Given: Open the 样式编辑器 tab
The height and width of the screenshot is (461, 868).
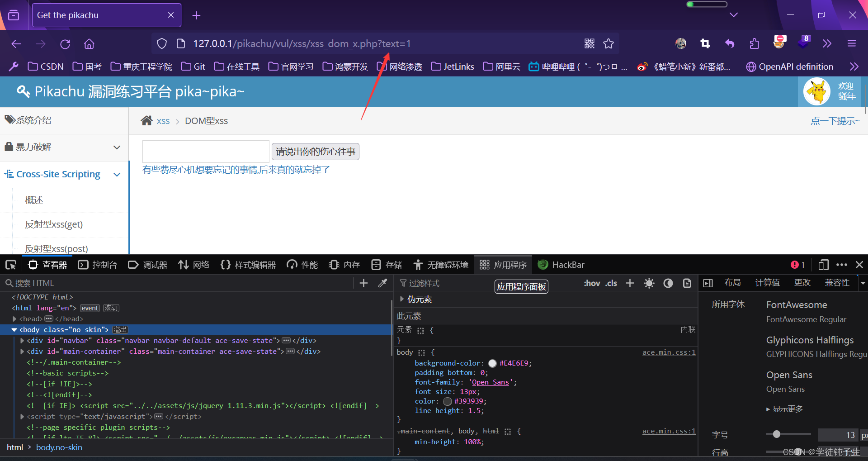Looking at the screenshot, I should click(x=248, y=265).
